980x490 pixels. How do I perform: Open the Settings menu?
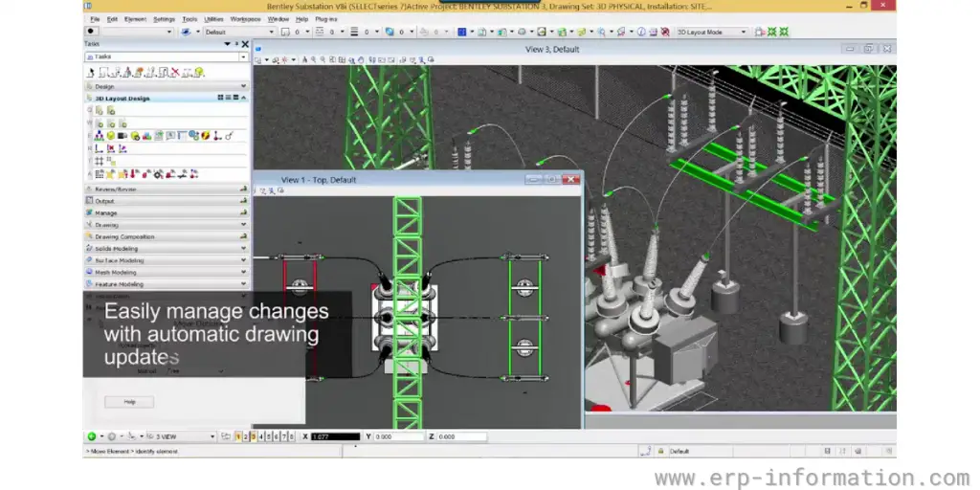pos(165,19)
